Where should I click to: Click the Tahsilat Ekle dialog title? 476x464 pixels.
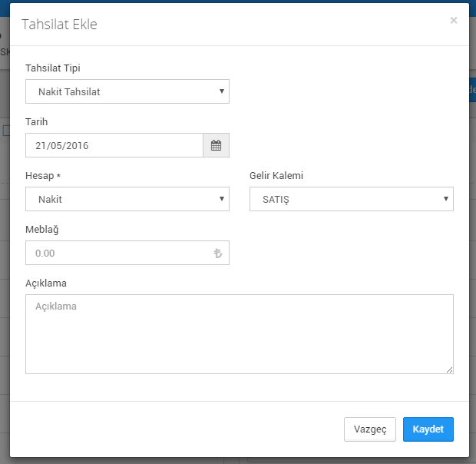coord(59,25)
